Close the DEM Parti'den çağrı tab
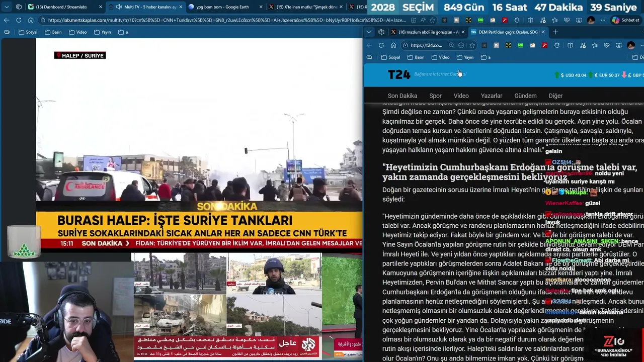The width and height of the screenshot is (644, 362). click(543, 32)
